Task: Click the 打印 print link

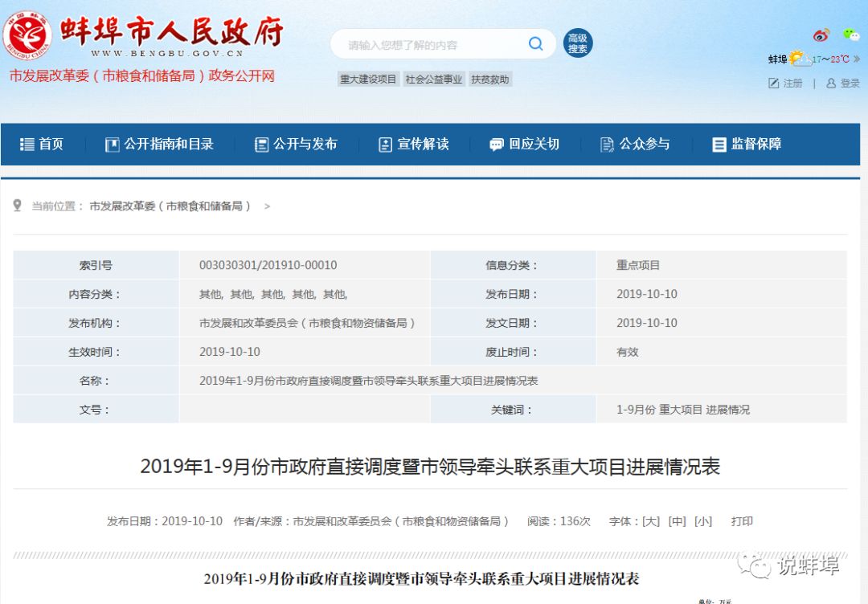Action: tap(742, 521)
